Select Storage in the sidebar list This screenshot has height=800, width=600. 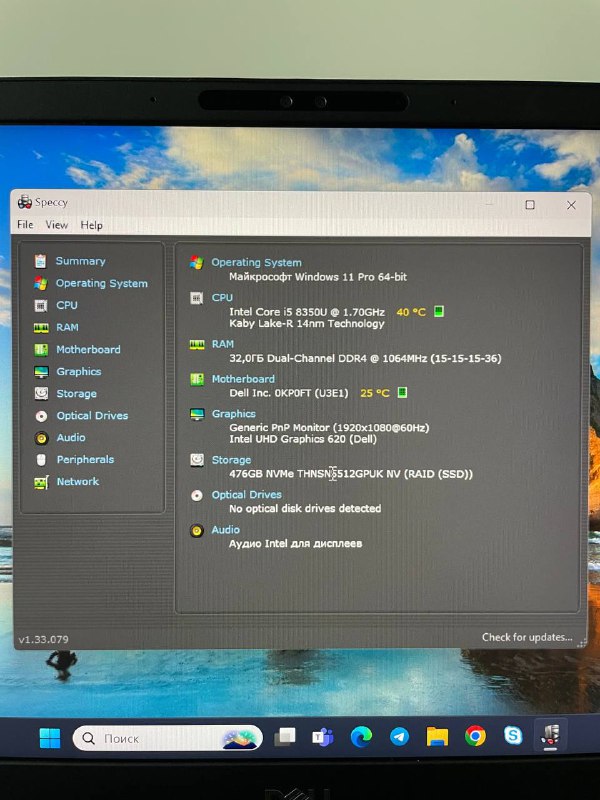tap(77, 393)
